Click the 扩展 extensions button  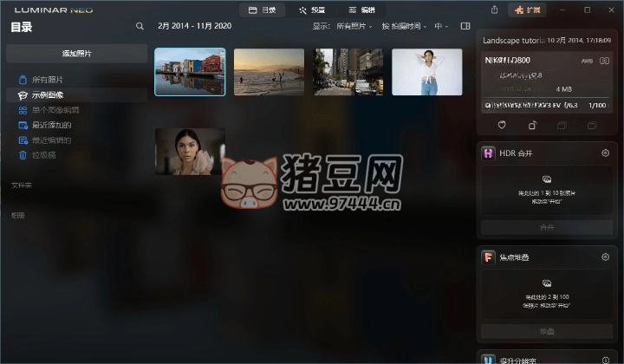coord(530,10)
